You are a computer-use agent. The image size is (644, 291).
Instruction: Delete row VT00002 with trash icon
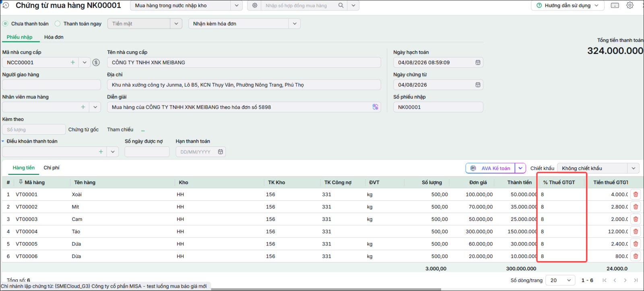636,207
